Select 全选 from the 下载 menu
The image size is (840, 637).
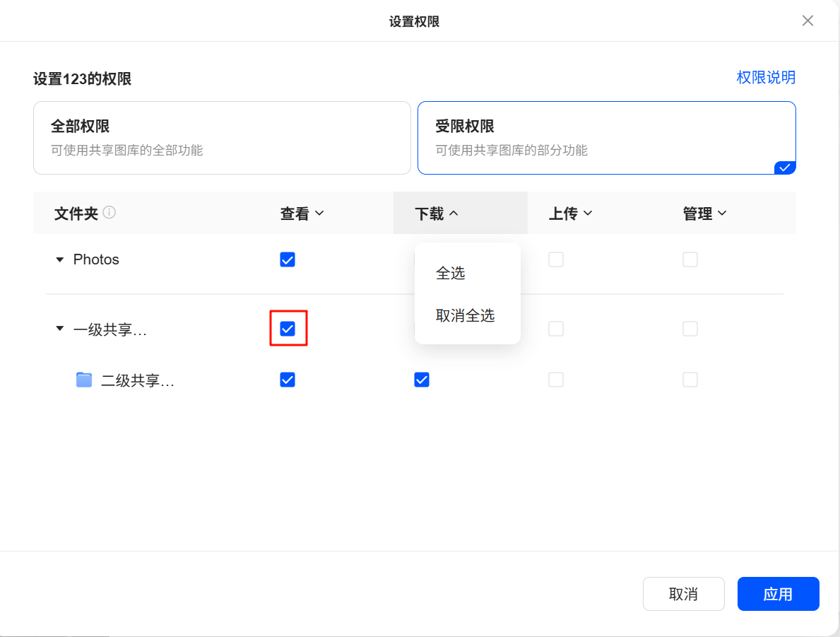pyautogui.click(x=451, y=273)
